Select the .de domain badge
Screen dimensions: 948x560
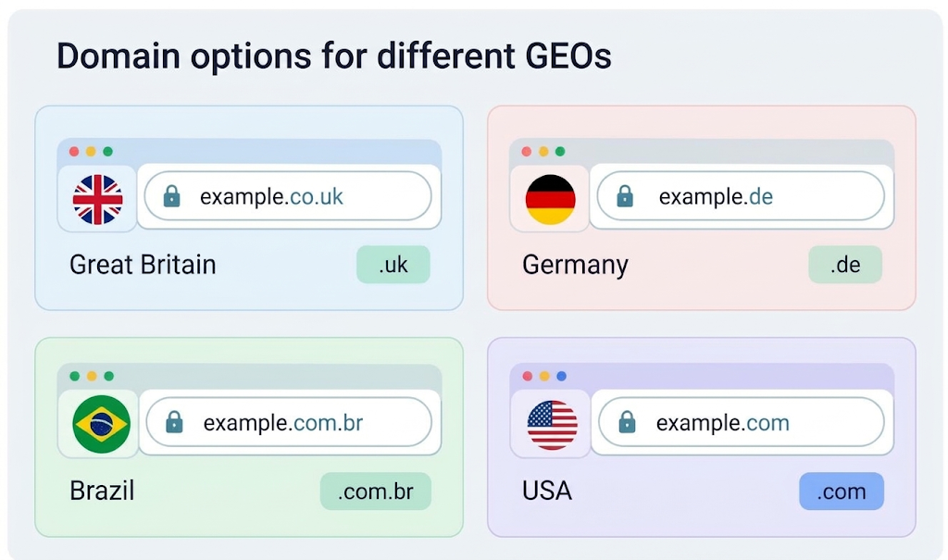coord(845,265)
